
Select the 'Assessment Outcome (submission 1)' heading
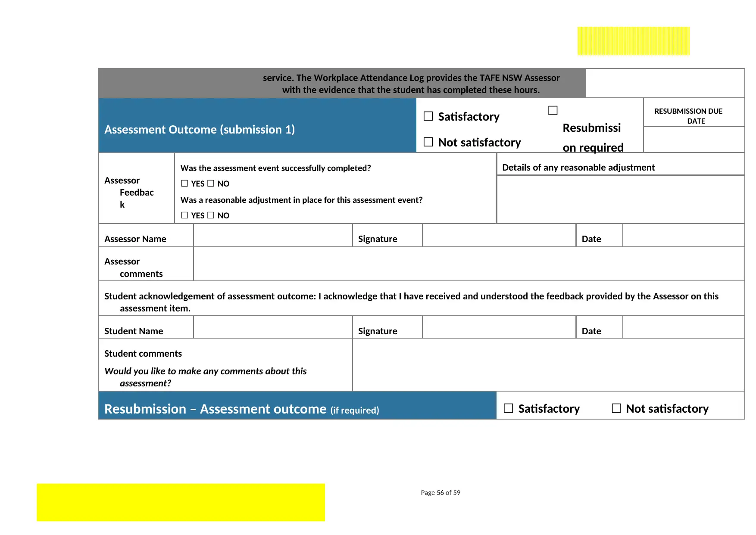(x=200, y=130)
